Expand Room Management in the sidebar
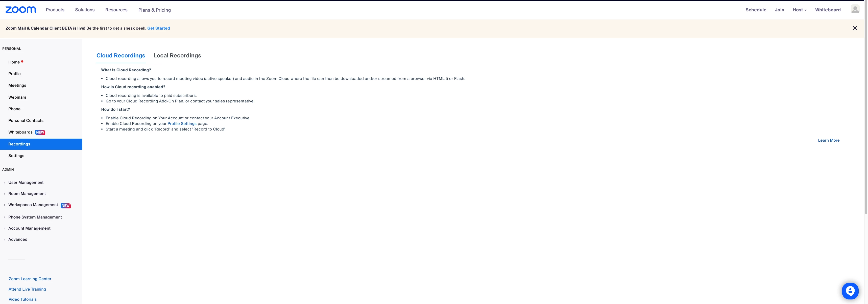 pos(27,194)
